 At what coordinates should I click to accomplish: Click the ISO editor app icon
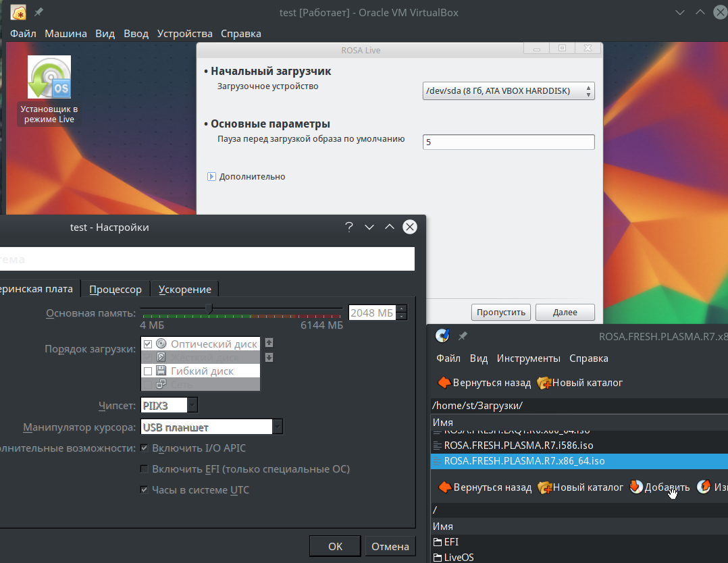[442, 336]
